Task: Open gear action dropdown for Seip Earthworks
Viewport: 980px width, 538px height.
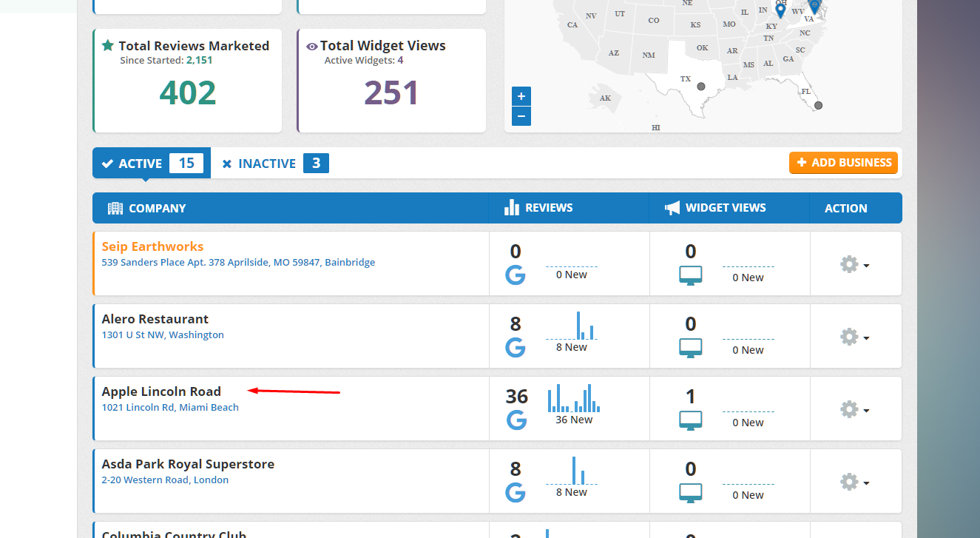Action: coord(854,264)
